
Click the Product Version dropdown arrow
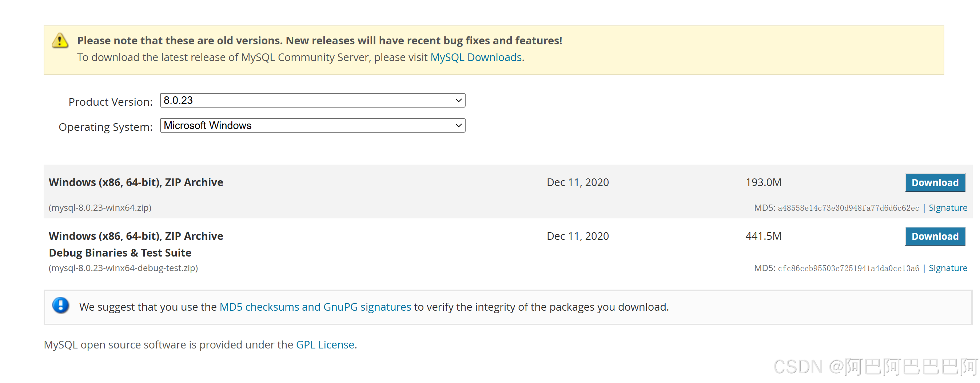(459, 100)
